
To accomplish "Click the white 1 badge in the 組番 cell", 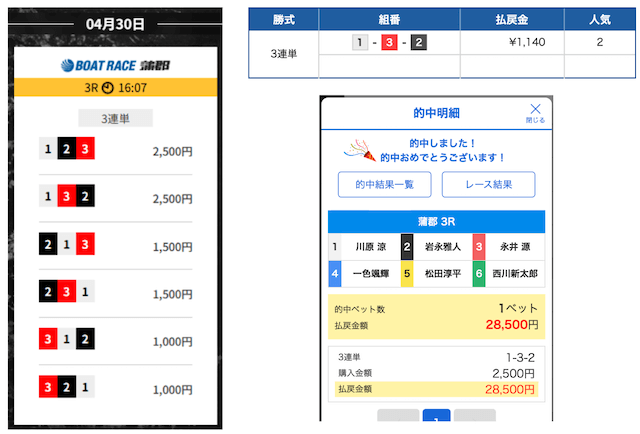I will click(360, 42).
